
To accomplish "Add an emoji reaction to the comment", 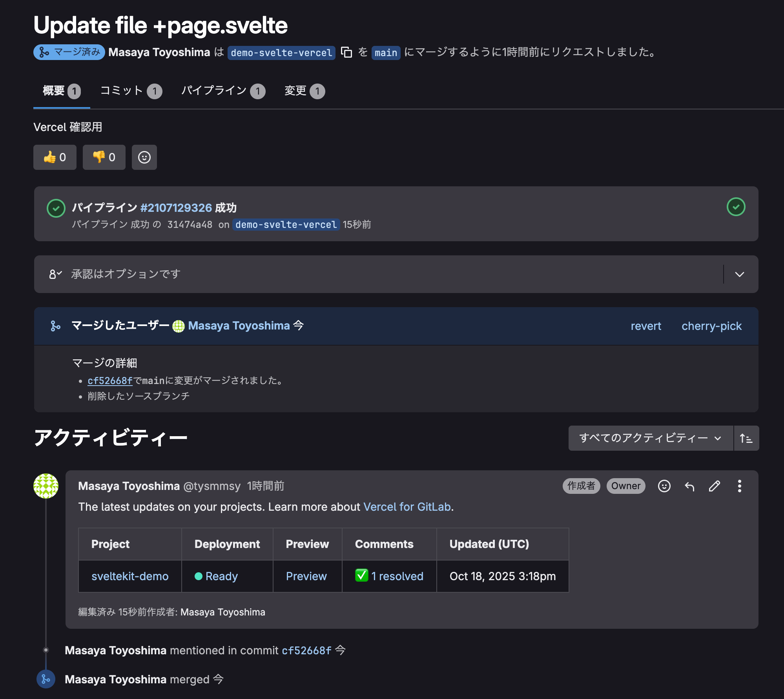I will [664, 486].
